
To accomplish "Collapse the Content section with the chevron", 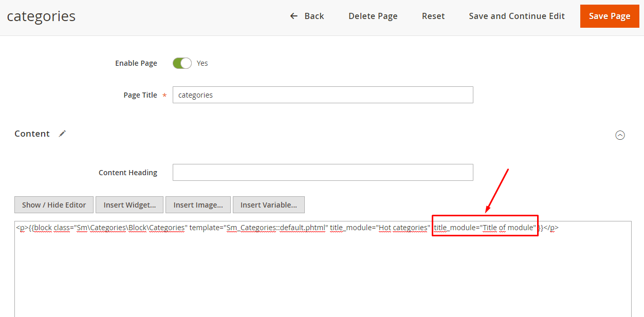I will (x=620, y=135).
